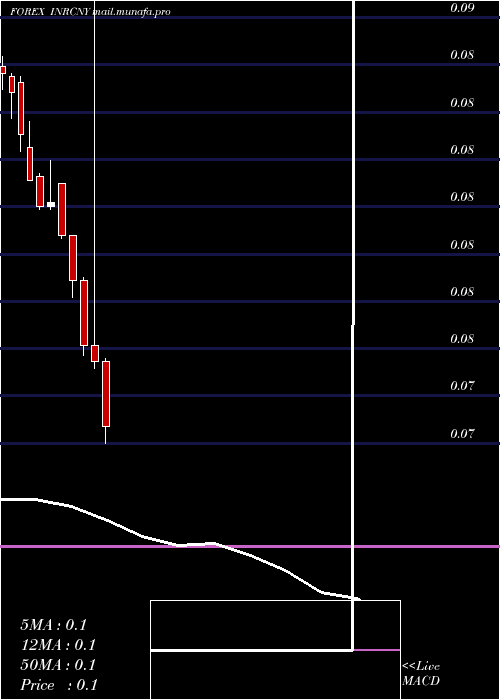Click the 0.09 price axis label

(462, 8)
